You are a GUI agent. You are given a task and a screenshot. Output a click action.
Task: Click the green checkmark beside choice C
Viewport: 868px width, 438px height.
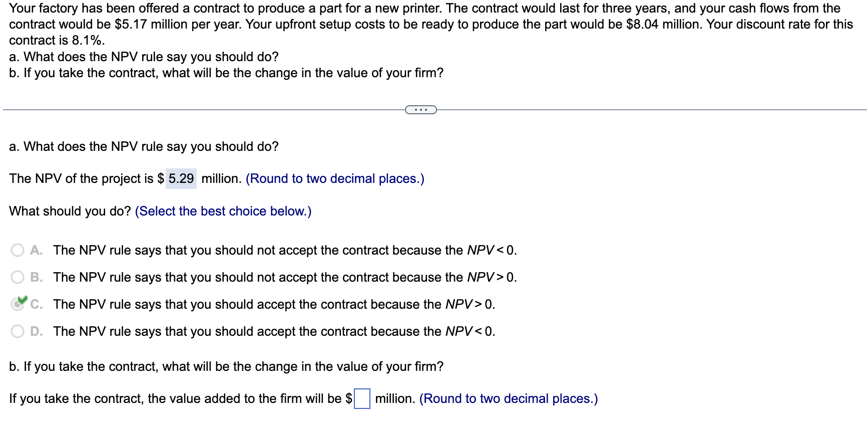pyautogui.click(x=22, y=300)
